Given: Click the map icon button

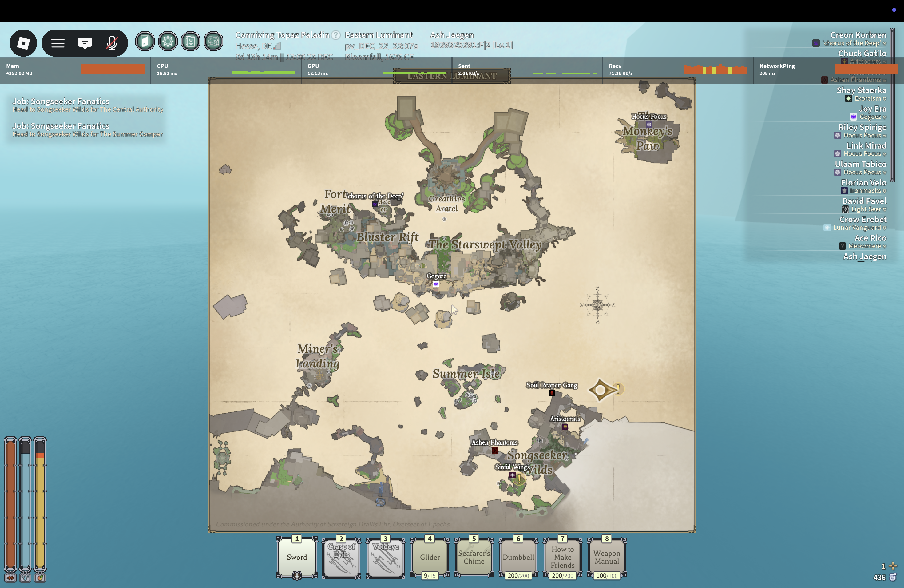Looking at the screenshot, I should point(213,42).
